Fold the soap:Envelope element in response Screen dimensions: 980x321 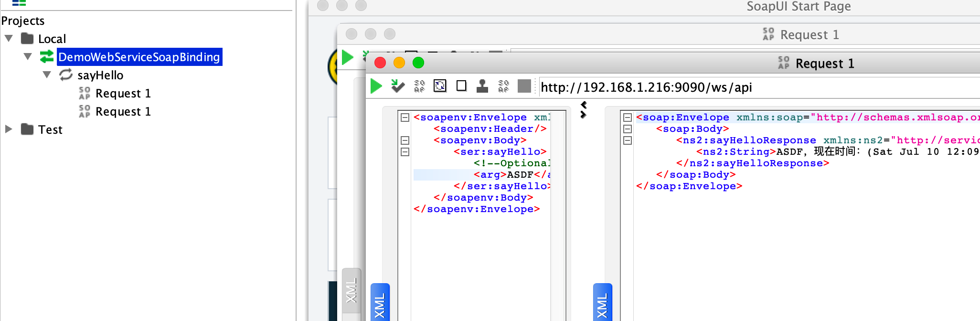tap(628, 118)
